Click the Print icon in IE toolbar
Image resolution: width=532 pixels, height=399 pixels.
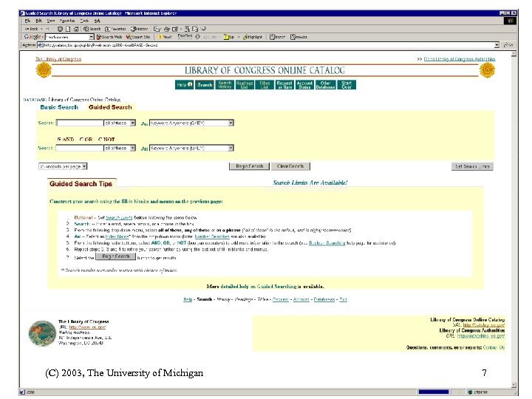pyautogui.click(x=166, y=29)
